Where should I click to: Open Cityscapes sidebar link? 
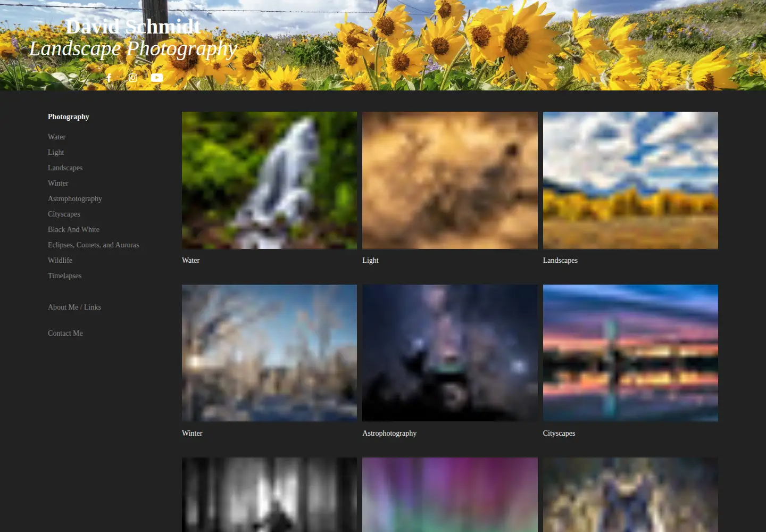[x=64, y=214]
